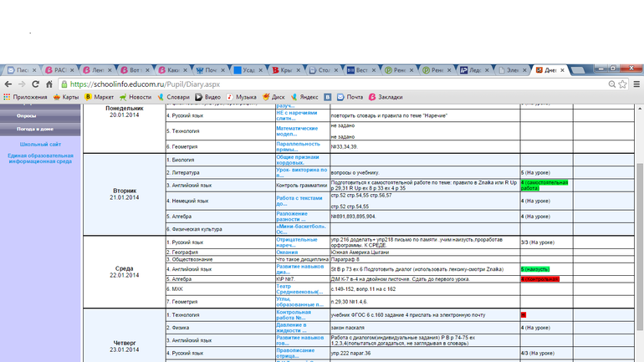Close the 'Лент' tab
Screen dimensions: 644x362
point(110,70)
